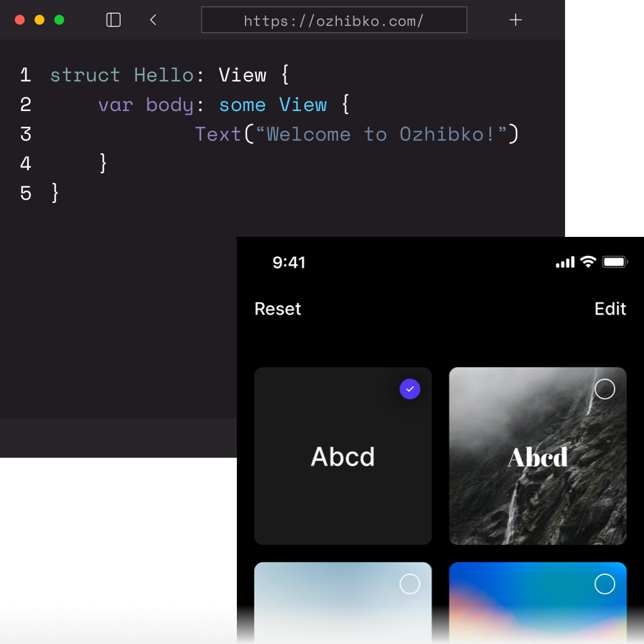The width and height of the screenshot is (644, 644).
Task: Tap the Wi-Fi status icon
Action: [588, 262]
